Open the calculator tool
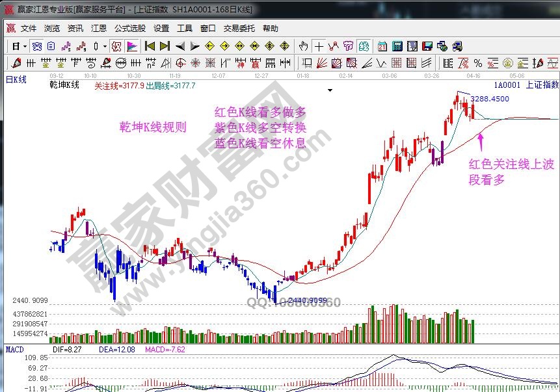 click(x=397, y=46)
